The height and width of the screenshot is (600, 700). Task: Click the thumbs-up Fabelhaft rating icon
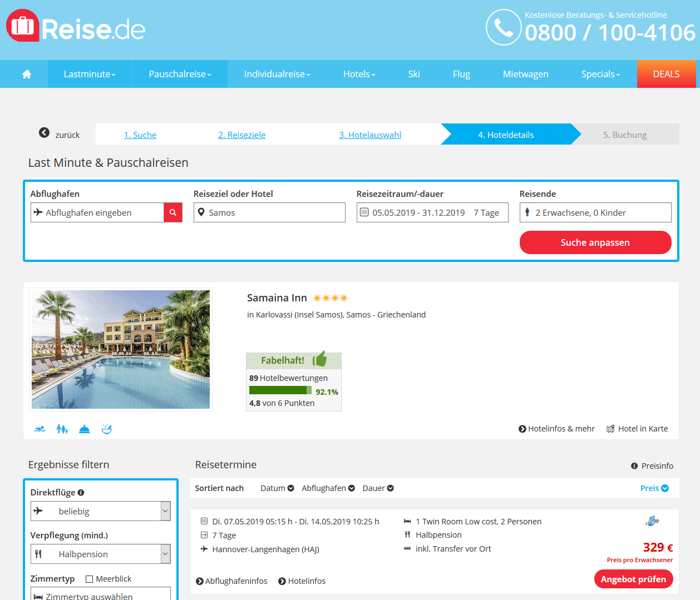[x=320, y=359]
